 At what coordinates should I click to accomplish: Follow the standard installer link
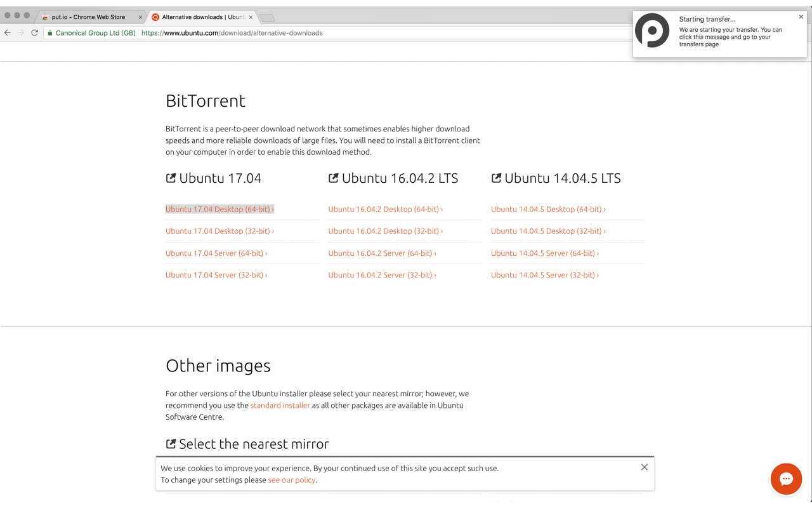coord(280,405)
